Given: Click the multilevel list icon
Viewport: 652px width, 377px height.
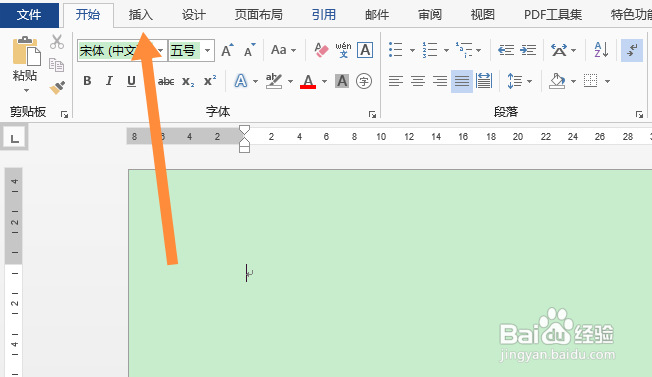Looking at the screenshot, I should tap(464, 50).
